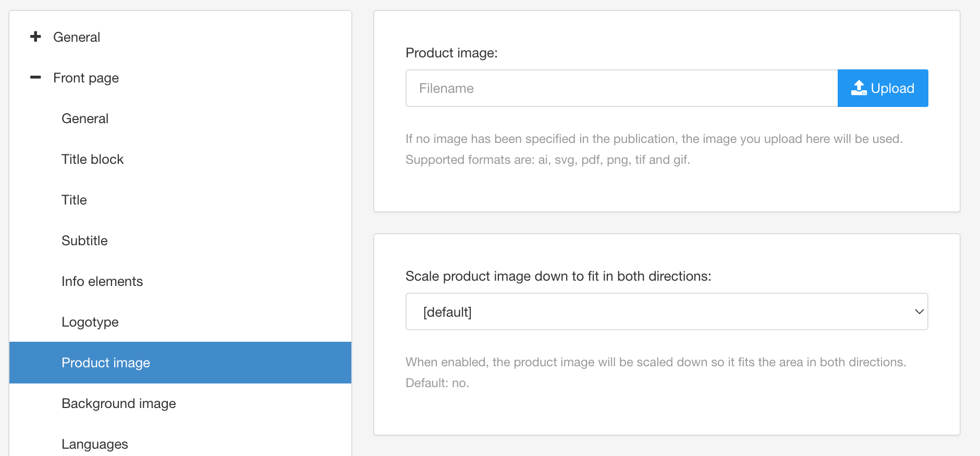Select the Languages settings page
Viewport: 980px width, 456px height.
coord(94,443)
